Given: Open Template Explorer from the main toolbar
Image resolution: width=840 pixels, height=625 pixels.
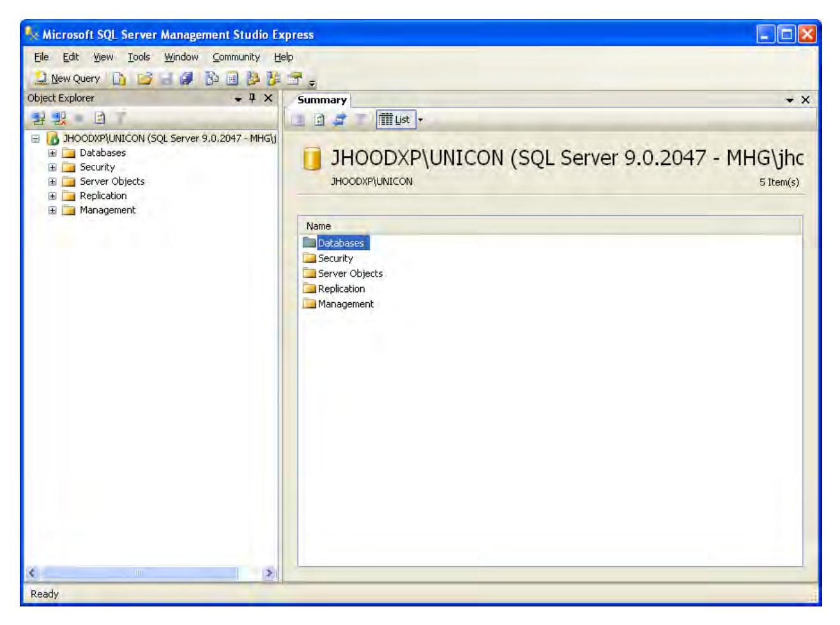Looking at the screenshot, I should pyautogui.click(x=274, y=79).
